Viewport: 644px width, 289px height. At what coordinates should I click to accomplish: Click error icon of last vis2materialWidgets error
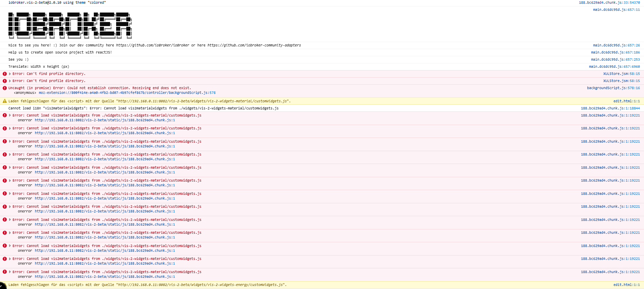(5, 272)
